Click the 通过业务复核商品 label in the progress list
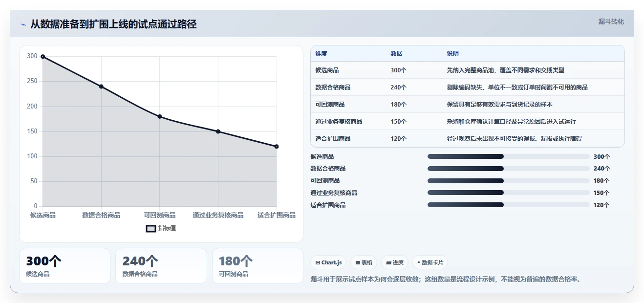Viewport: 644px width, 303px height. tap(334, 193)
